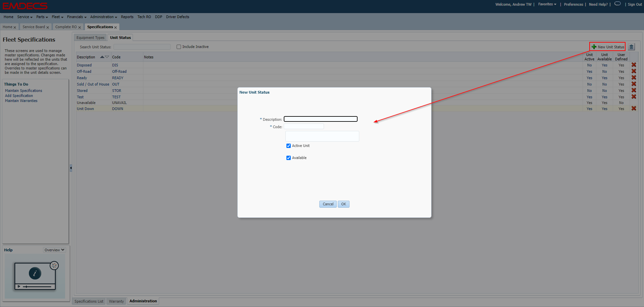
Task: Open the Favorites dropdown
Action: point(547,4)
